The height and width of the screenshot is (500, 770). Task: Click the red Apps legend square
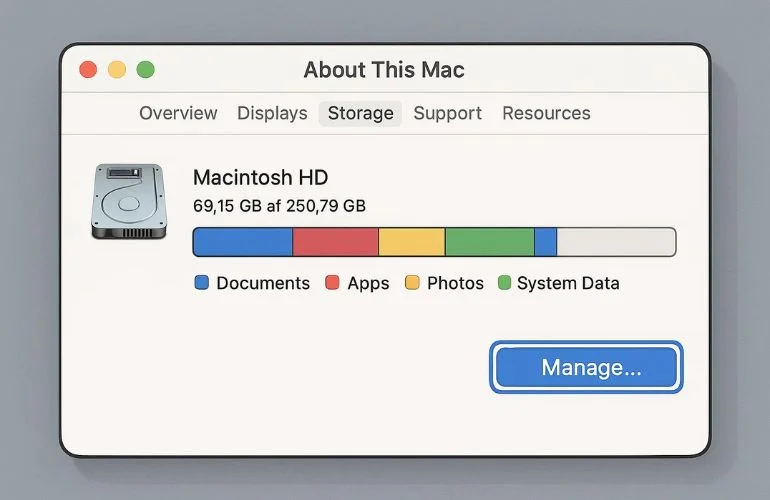(333, 283)
